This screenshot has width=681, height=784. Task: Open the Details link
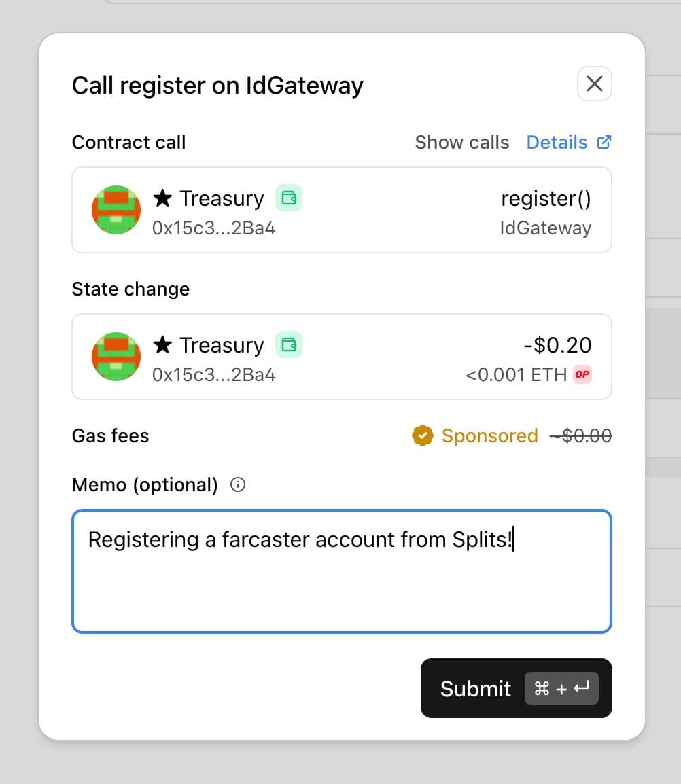(x=557, y=143)
